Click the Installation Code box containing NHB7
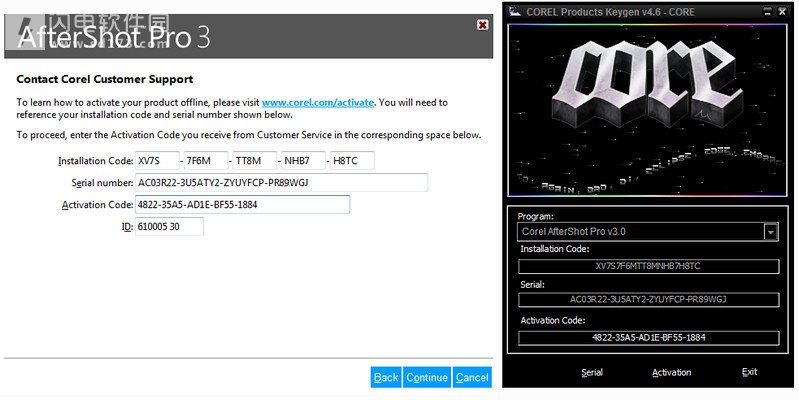Image resolution: width=799 pixels, height=400 pixels. pyautogui.click(x=303, y=161)
